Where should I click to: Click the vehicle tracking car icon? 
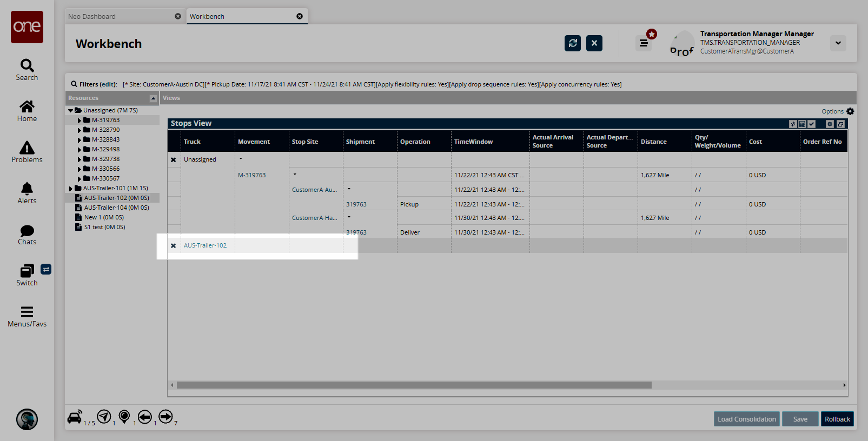click(x=75, y=417)
